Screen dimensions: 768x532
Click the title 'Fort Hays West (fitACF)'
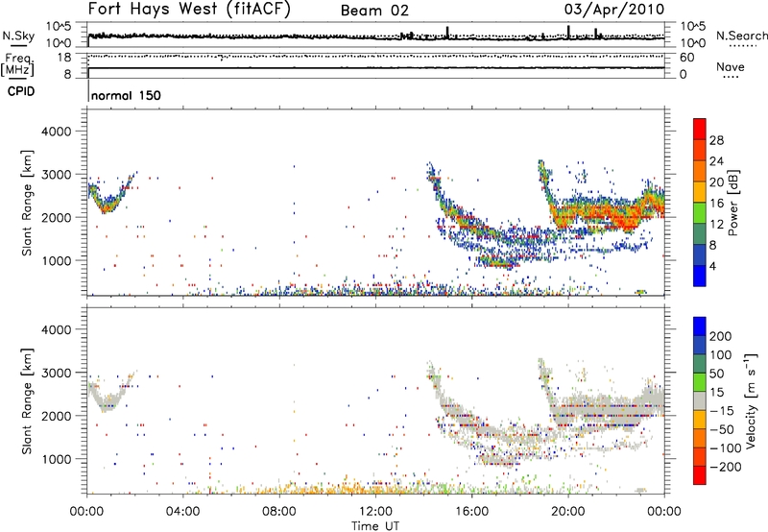(189, 10)
